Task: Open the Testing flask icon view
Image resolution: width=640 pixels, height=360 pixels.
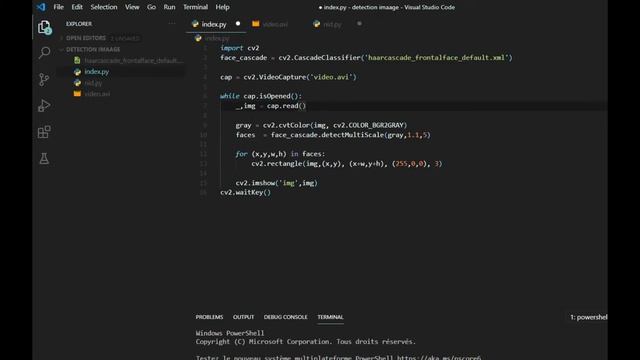Action: point(44,158)
